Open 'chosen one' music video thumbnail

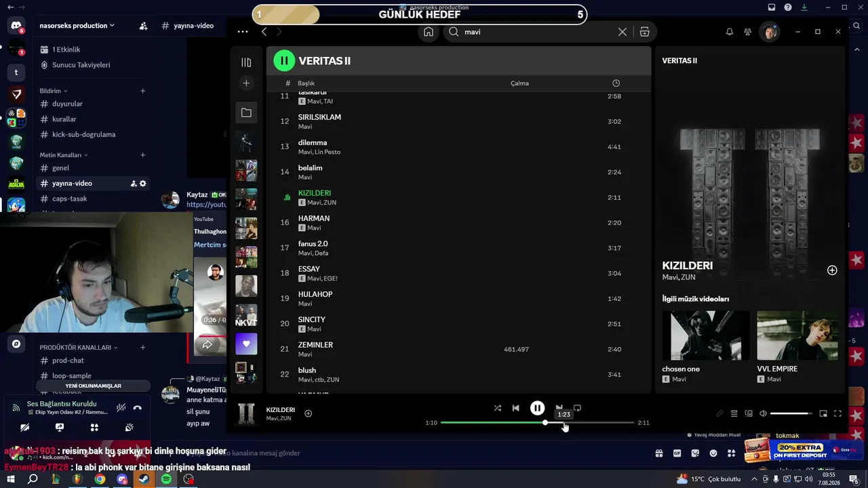[x=706, y=335]
